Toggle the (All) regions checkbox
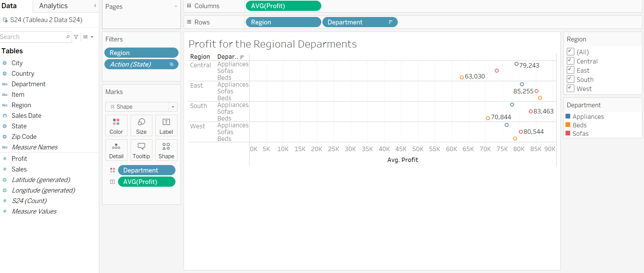The image size is (644, 273). pos(571,52)
